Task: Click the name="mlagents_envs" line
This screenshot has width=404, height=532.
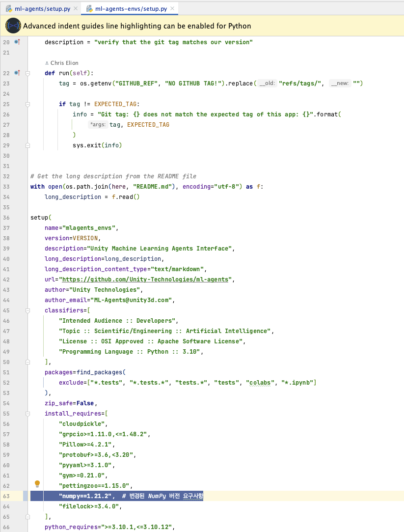Action: tap(81, 228)
